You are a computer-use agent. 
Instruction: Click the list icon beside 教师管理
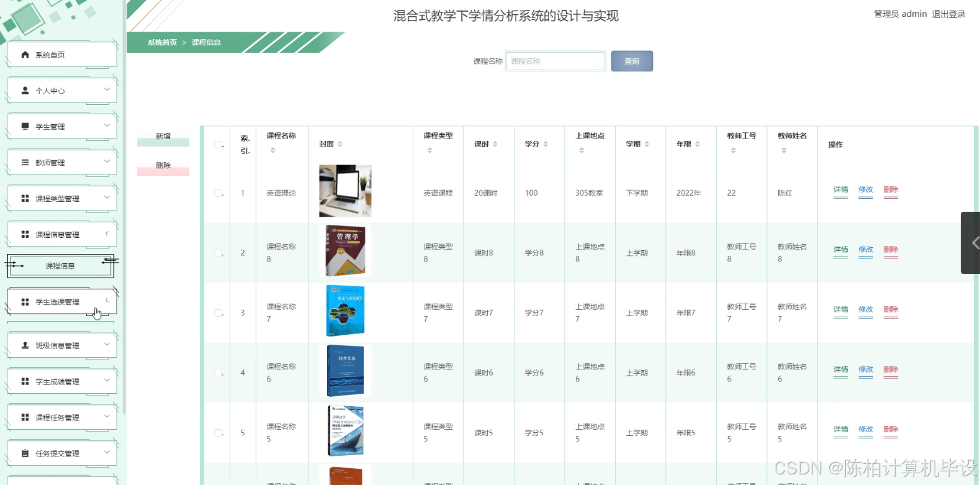point(25,162)
